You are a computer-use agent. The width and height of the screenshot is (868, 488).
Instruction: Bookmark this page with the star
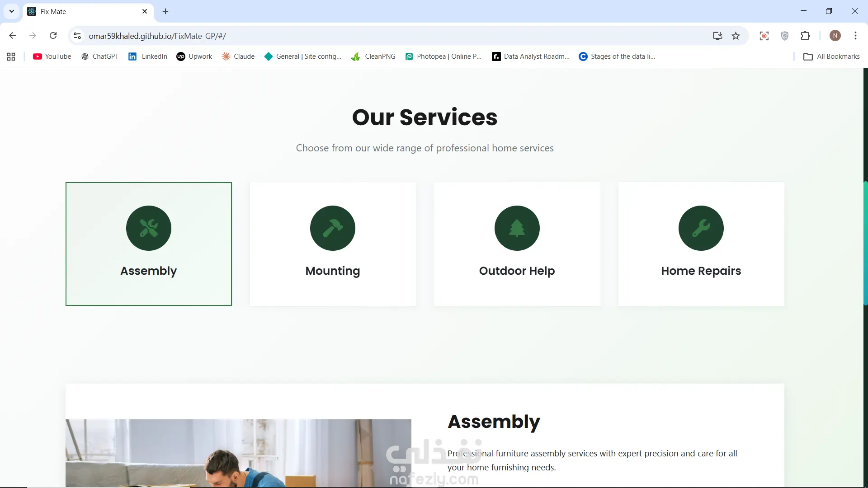(736, 36)
